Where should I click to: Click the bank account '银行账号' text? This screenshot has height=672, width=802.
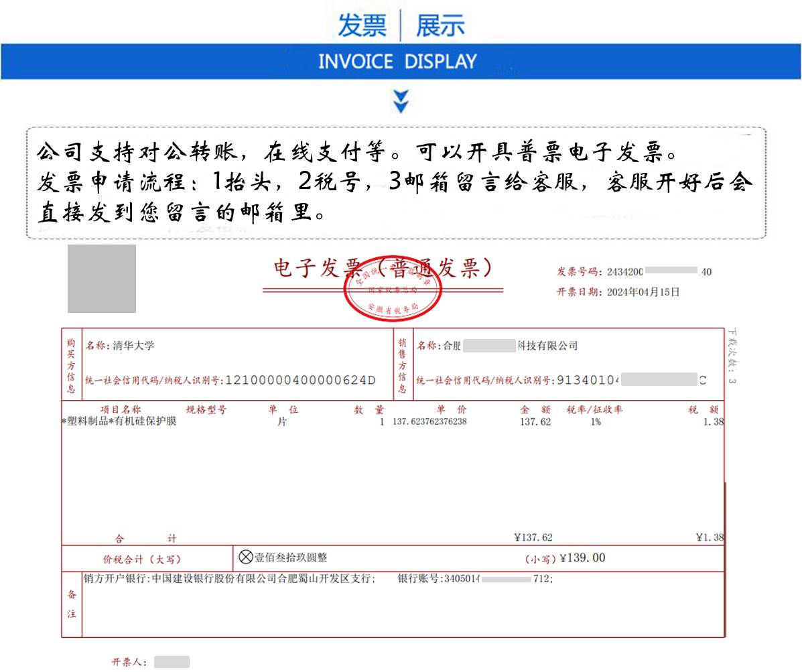[475, 578]
